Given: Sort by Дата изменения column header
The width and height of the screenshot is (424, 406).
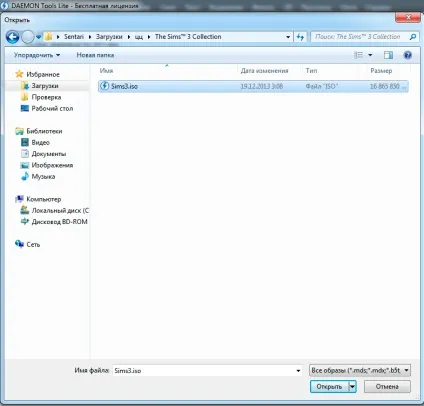Looking at the screenshot, I should tap(264, 71).
